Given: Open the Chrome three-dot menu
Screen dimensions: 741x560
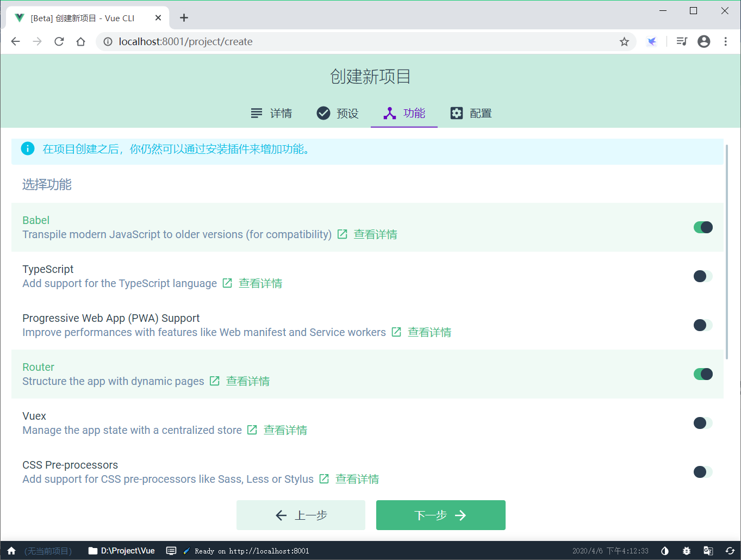Looking at the screenshot, I should point(725,41).
